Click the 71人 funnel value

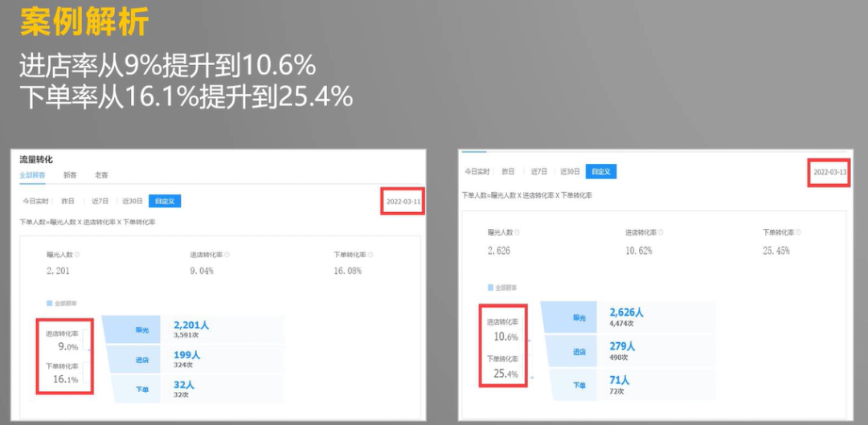[x=619, y=381]
